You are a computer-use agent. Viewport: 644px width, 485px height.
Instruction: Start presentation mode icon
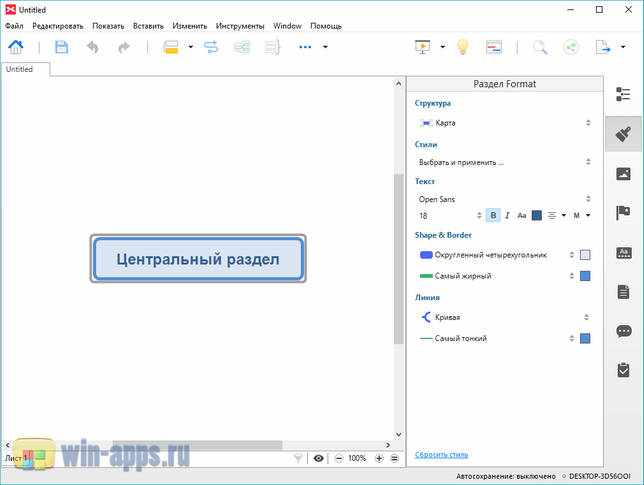coord(423,47)
